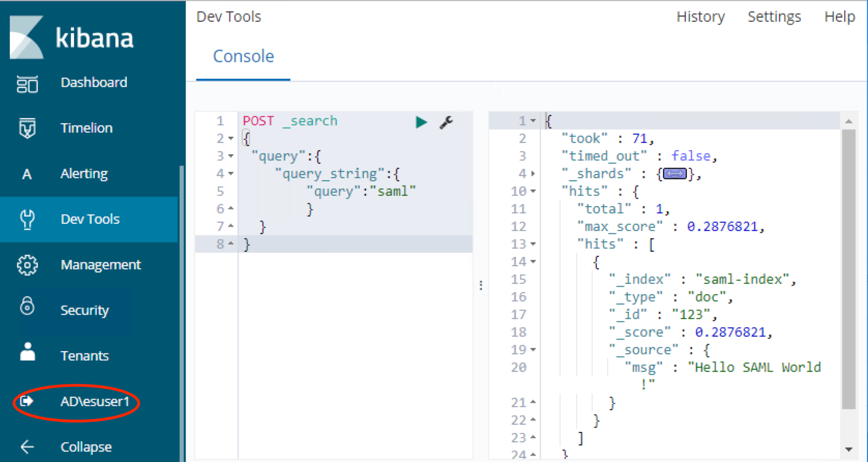868x462 pixels.
Task: Click the "query_string" key in the request
Action: click(330, 174)
